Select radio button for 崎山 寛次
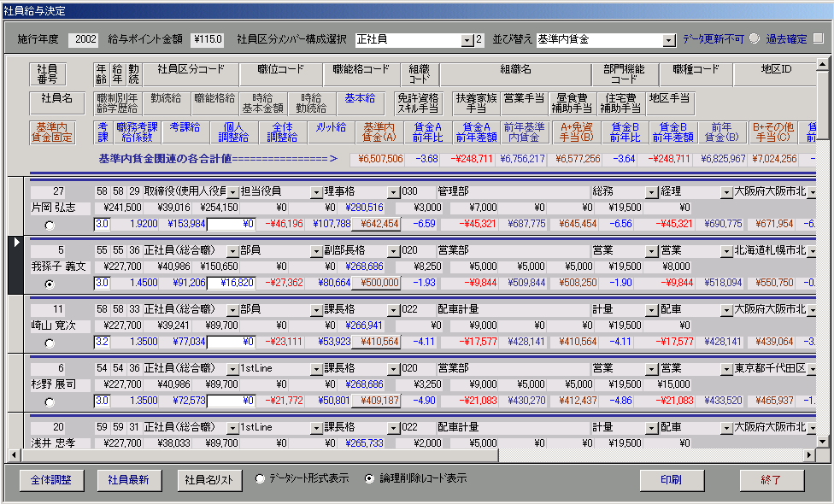Screen dimensions: 834x504 [50, 343]
